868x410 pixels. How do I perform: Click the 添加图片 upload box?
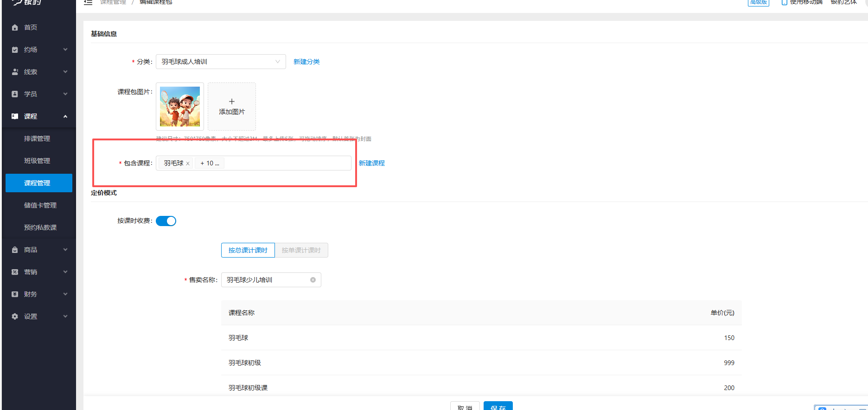pos(232,107)
